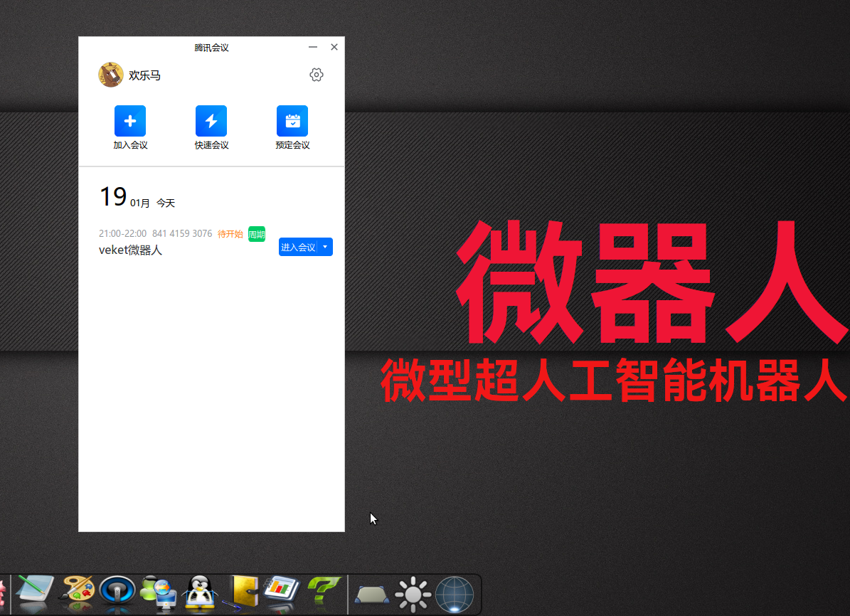The height and width of the screenshot is (616, 850).
Task: Select the veket微器人 meeting title
Action: pyautogui.click(x=130, y=250)
